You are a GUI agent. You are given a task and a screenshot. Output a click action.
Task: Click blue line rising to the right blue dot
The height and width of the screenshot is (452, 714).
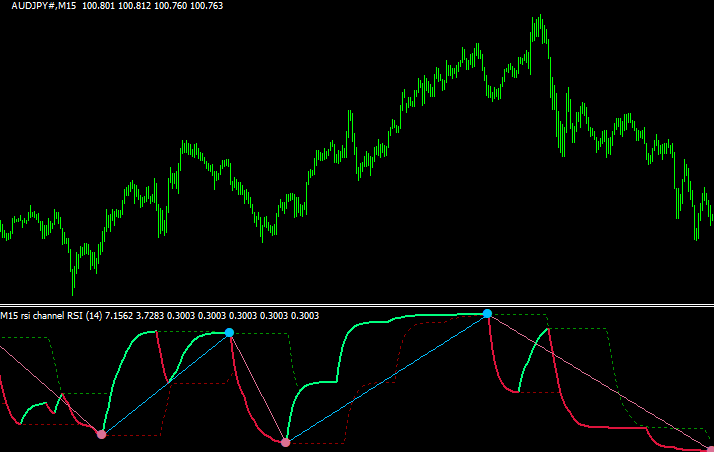pos(386,378)
